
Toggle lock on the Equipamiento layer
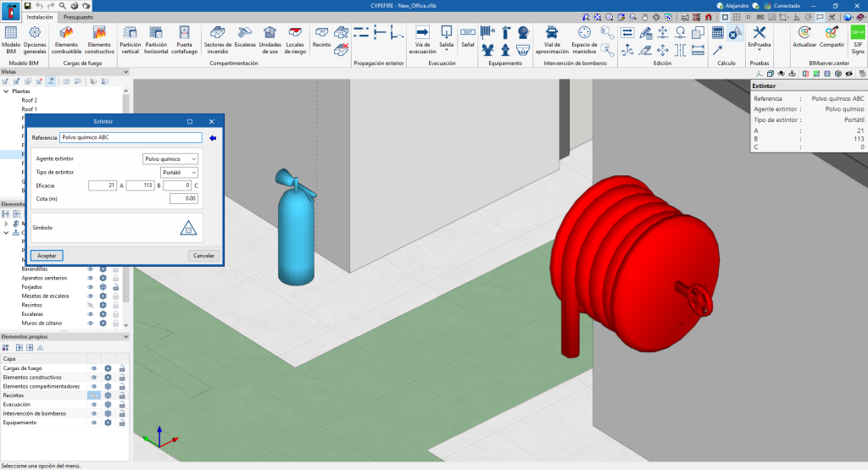point(122,422)
